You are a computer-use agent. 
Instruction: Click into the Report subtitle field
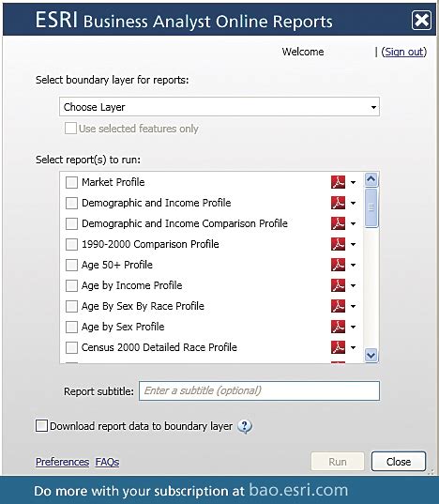[259, 390]
